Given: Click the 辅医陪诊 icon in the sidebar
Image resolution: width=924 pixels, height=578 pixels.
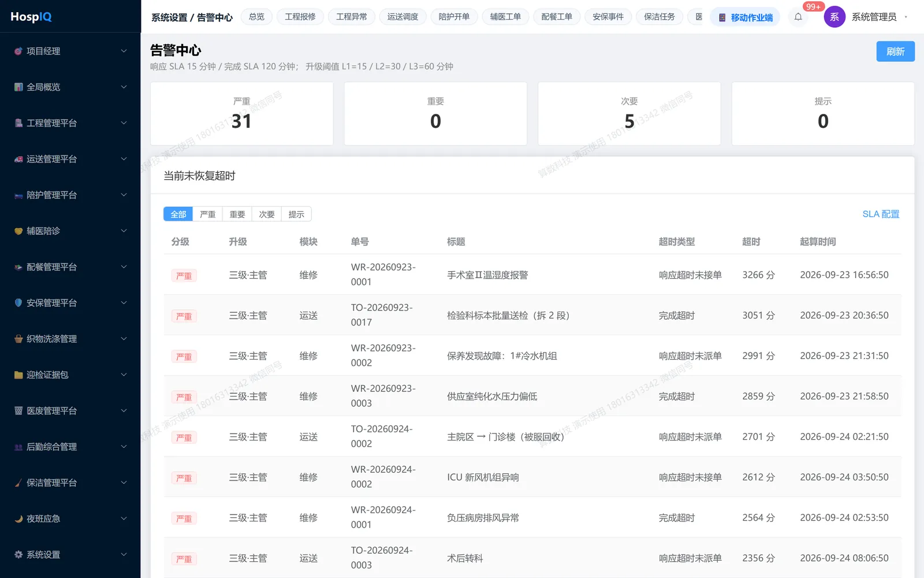Looking at the screenshot, I should pos(18,231).
